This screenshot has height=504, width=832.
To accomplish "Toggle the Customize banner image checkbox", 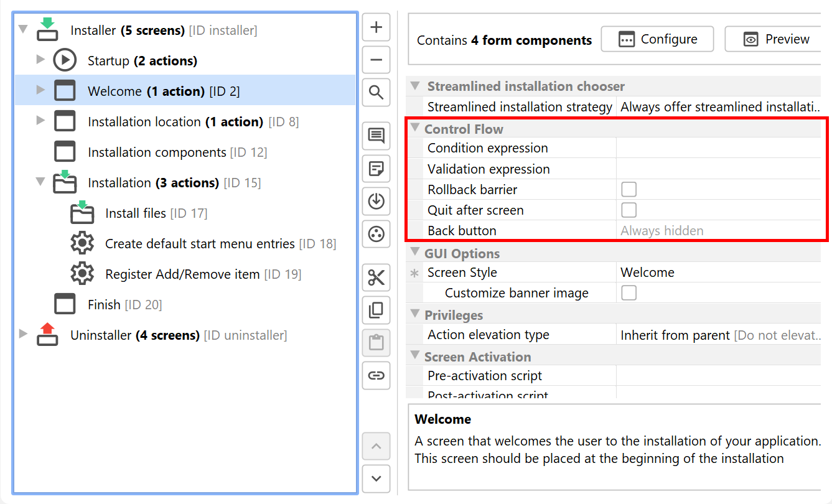I will tap(629, 293).
